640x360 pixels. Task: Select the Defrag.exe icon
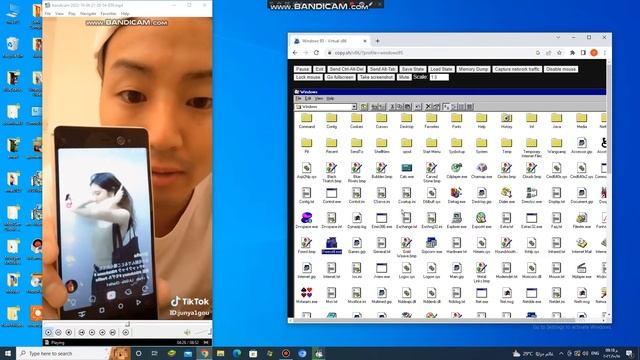click(456, 195)
